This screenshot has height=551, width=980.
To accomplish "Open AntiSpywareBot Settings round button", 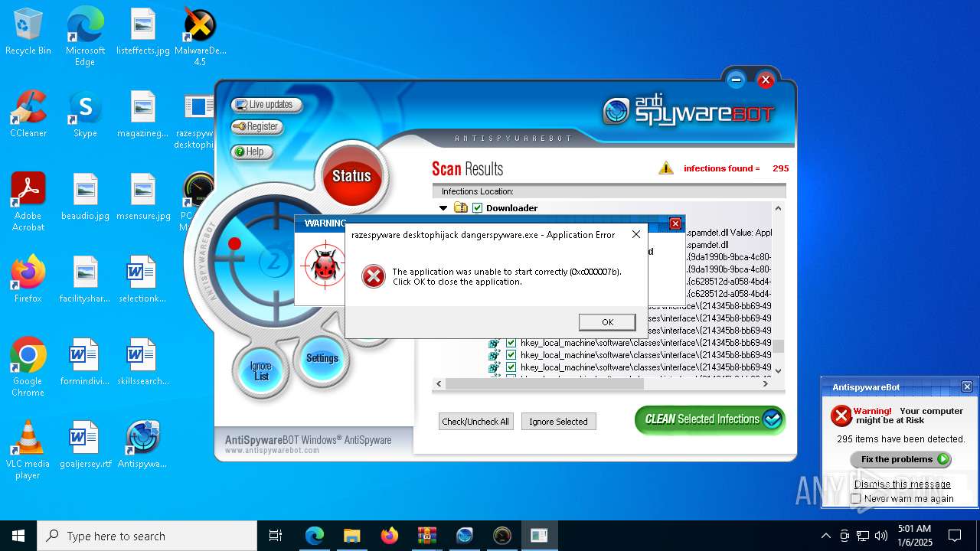I will click(322, 358).
